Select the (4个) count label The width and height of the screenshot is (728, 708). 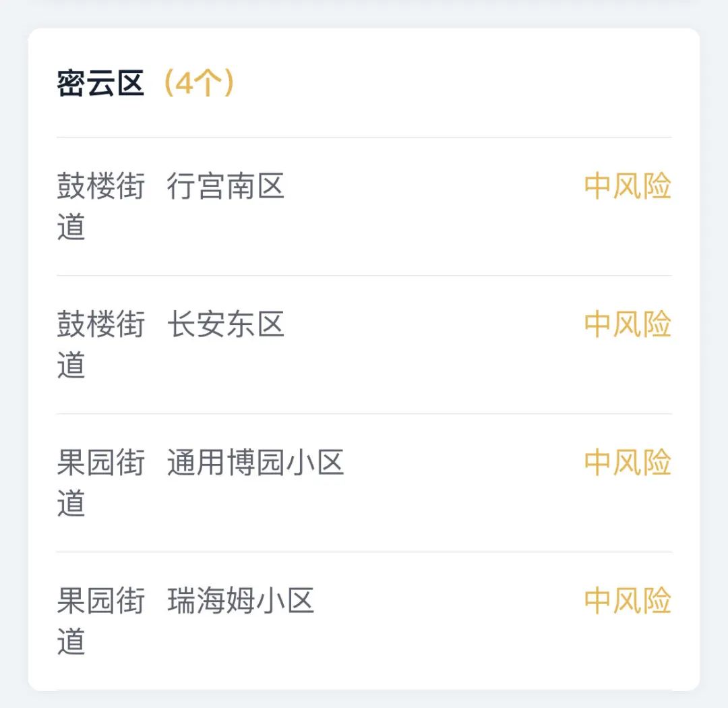click(199, 83)
